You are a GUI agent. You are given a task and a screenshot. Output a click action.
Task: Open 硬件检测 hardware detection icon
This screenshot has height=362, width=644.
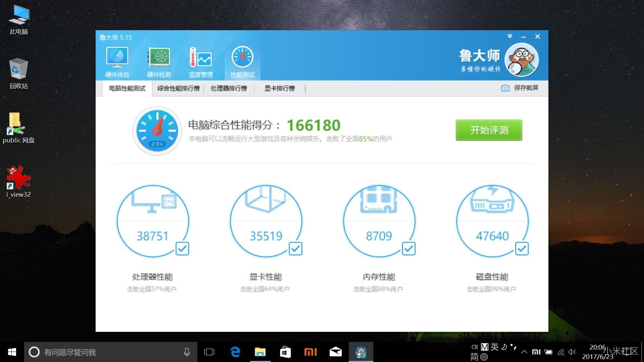(x=159, y=62)
